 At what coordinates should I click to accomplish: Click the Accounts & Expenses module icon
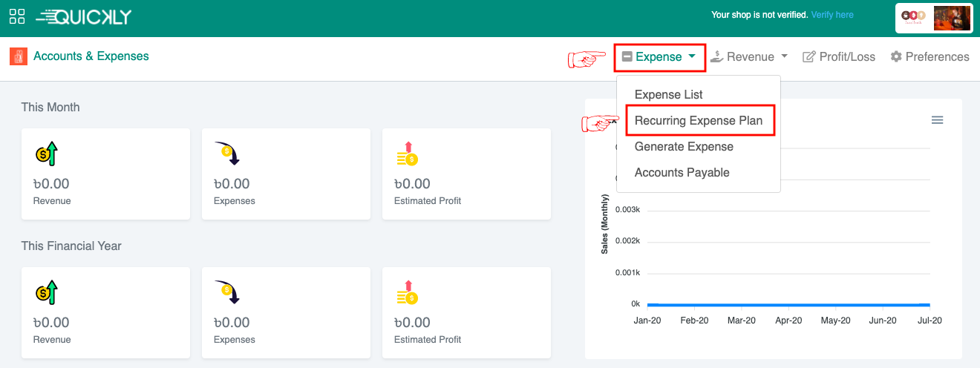(x=19, y=56)
